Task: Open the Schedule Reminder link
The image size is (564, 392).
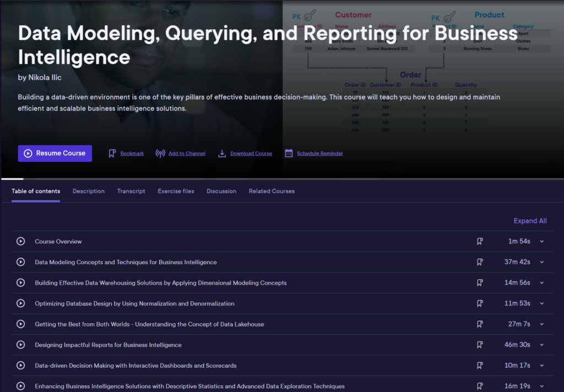Action: click(320, 154)
